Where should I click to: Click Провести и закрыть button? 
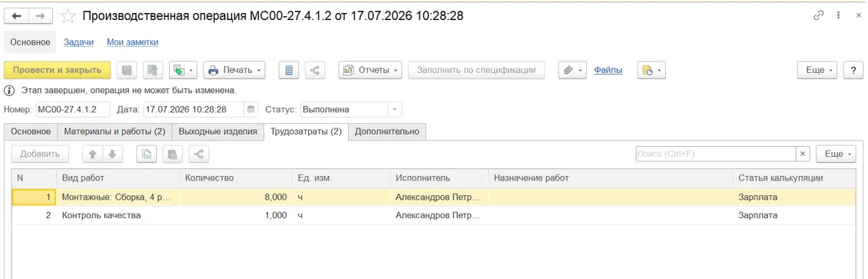click(x=58, y=70)
